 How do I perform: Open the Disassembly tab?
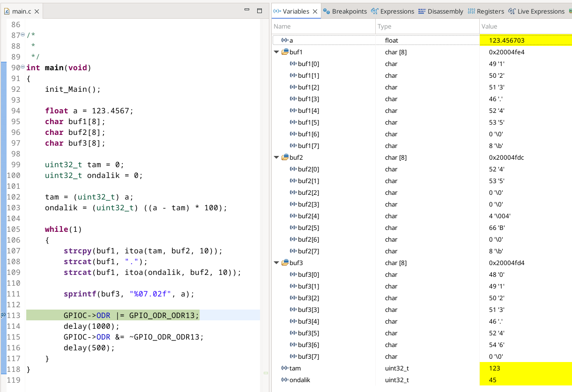click(441, 11)
